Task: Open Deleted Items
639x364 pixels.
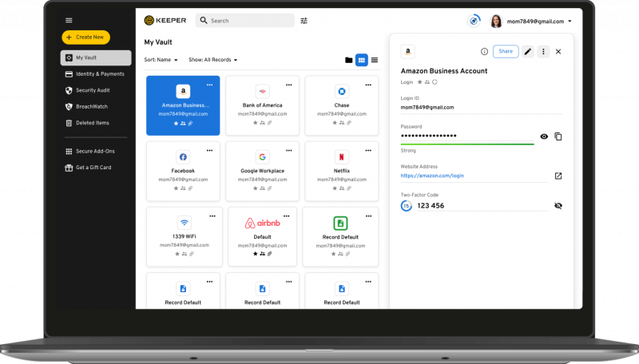Action: pyautogui.click(x=87, y=123)
